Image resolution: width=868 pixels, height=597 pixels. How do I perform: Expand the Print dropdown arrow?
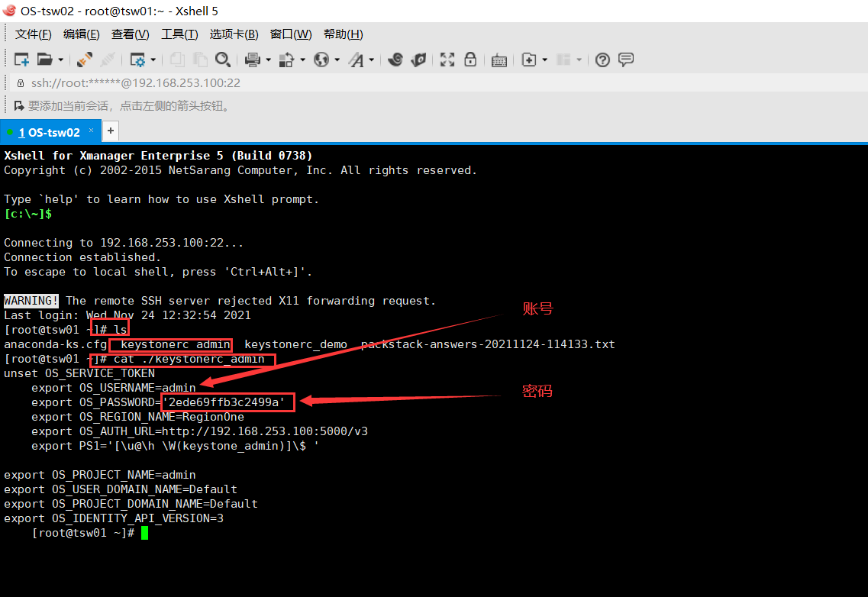(x=269, y=60)
